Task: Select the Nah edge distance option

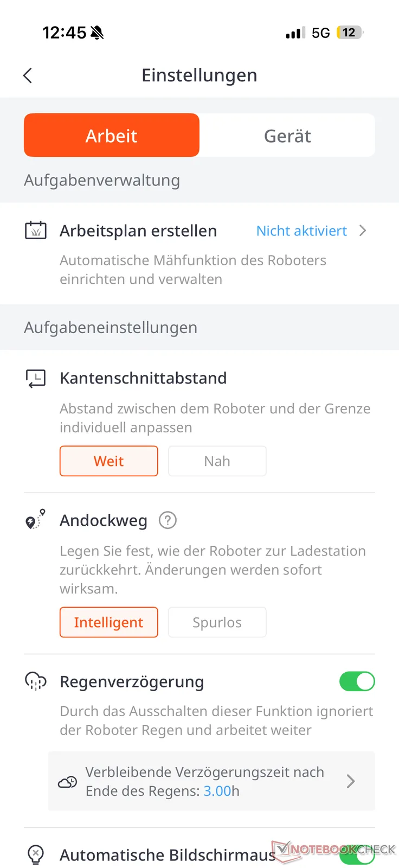Action: pyautogui.click(x=217, y=461)
